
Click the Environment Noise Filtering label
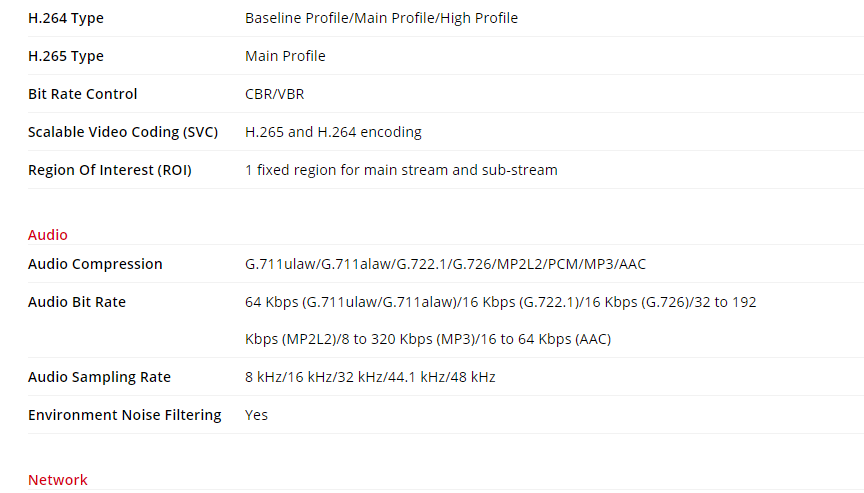pyautogui.click(x=125, y=415)
